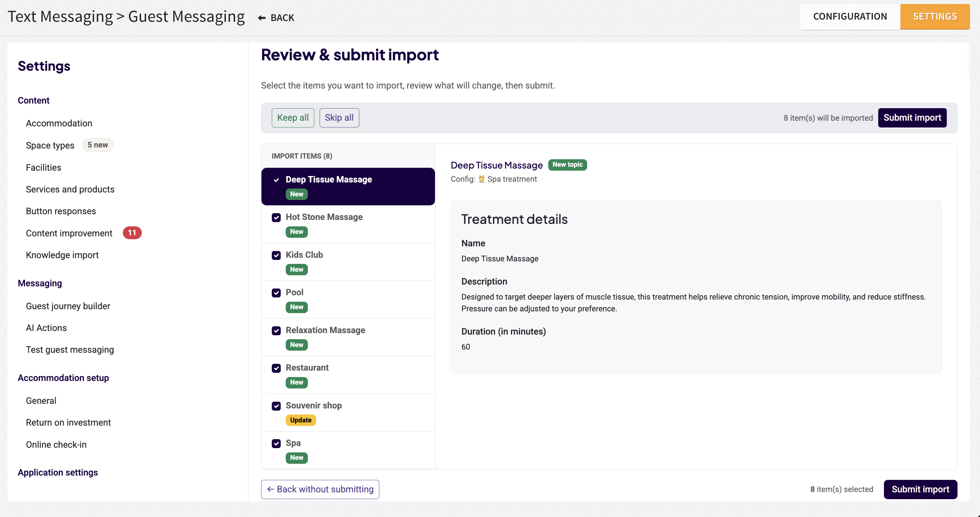
Task: Select the Spa import item
Action: (348, 450)
